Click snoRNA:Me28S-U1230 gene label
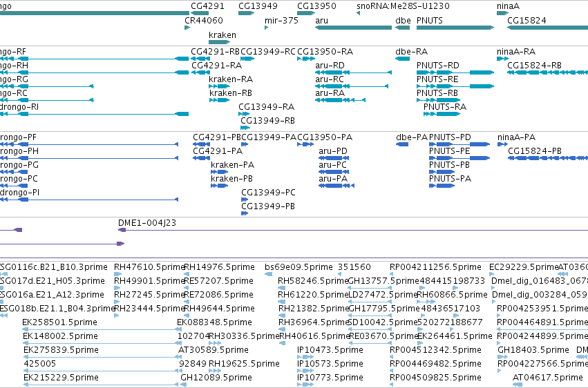588x388 pixels. pos(403,6)
